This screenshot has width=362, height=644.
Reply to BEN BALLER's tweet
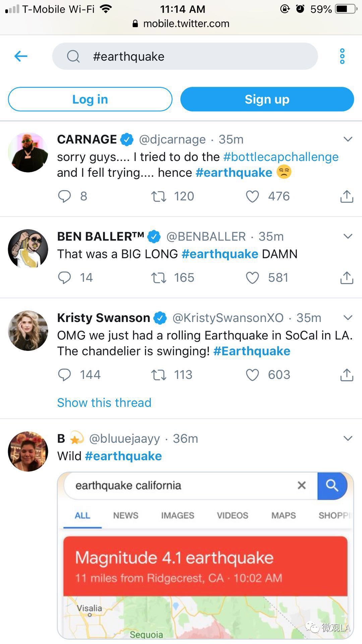(64, 278)
